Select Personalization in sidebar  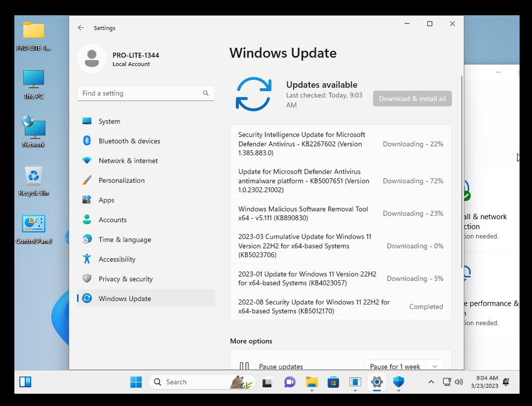click(x=146, y=180)
